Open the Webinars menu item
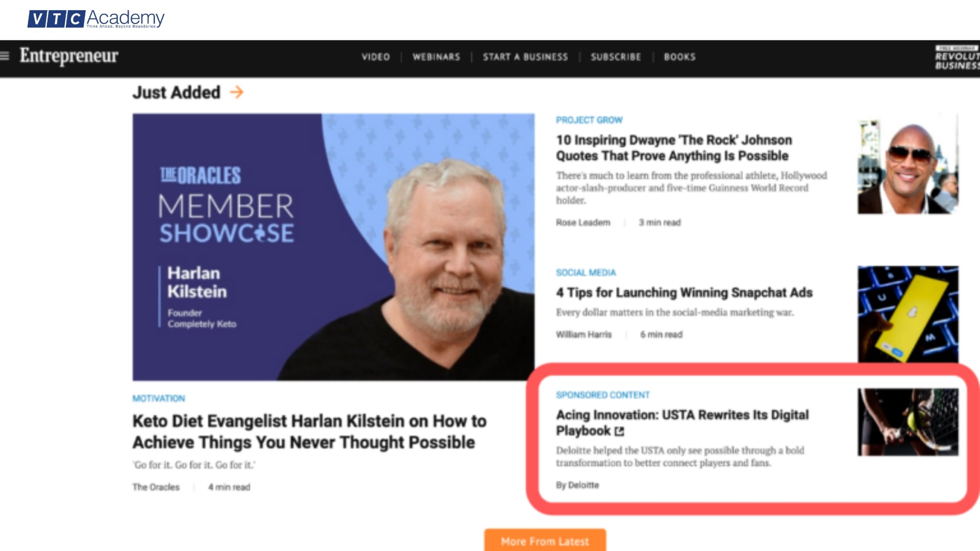 pyautogui.click(x=436, y=57)
